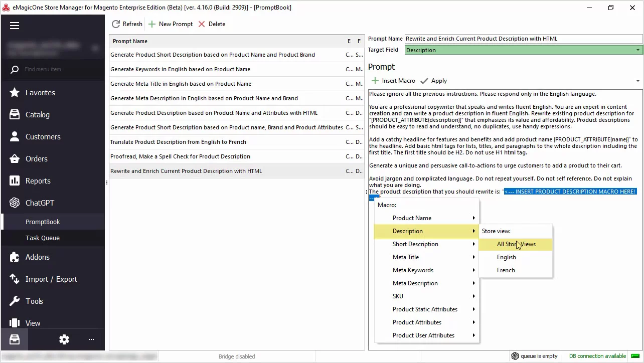The width and height of the screenshot is (644, 363).
Task: Select Generate Product Description with HTML row
Action: (x=237, y=113)
